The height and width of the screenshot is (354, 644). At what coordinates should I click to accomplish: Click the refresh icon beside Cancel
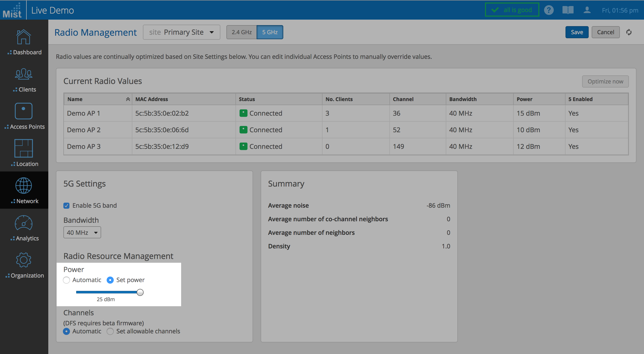(629, 32)
